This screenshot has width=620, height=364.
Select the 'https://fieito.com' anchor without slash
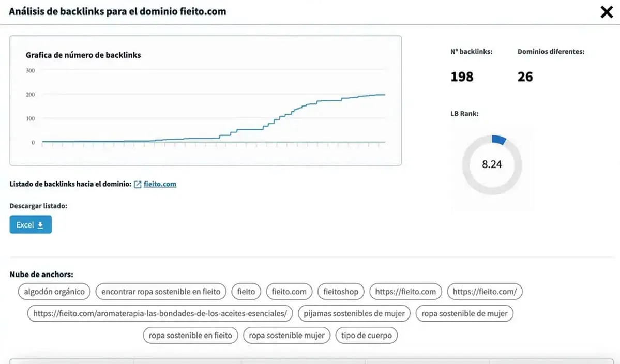[x=405, y=292]
